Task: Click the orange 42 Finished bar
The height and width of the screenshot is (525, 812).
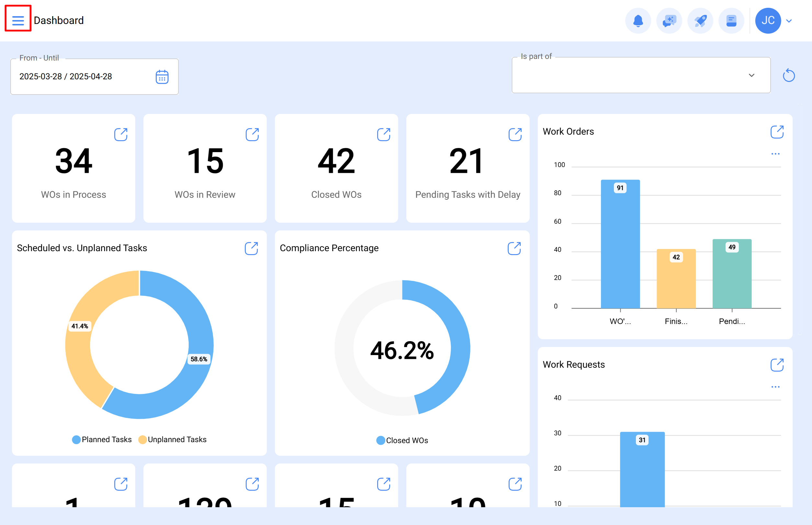Action: pyautogui.click(x=676, y=279)
